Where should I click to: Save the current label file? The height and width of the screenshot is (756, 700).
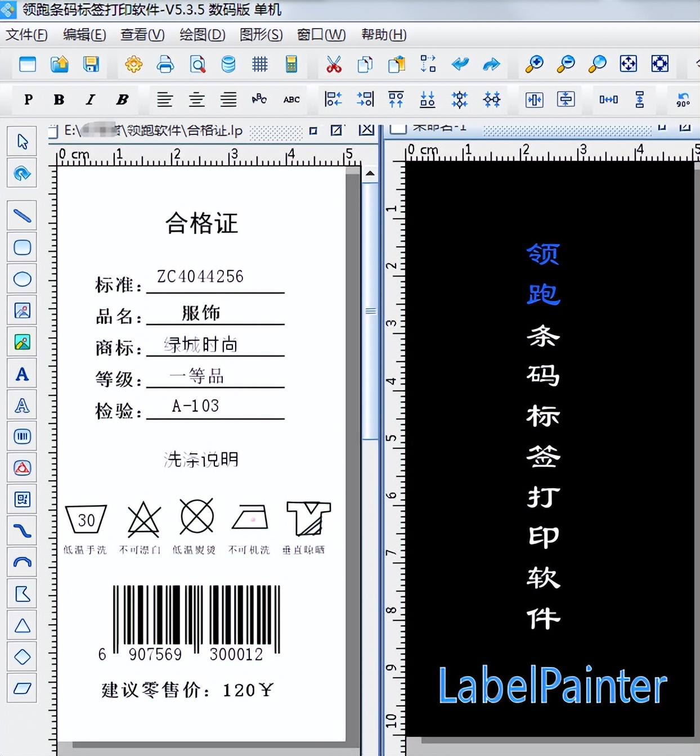[91, 64]
